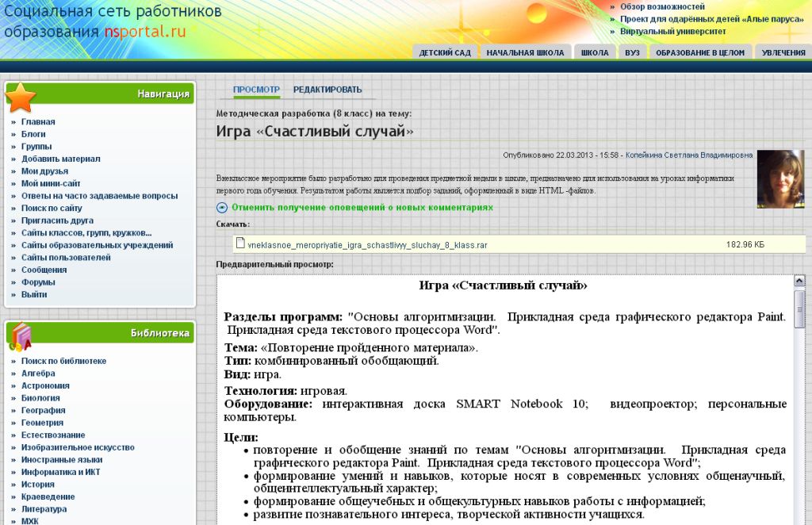Select the ВУЗ tab
Image resolution: width=812 pixels, height=525 pixels.
[632, 52]
